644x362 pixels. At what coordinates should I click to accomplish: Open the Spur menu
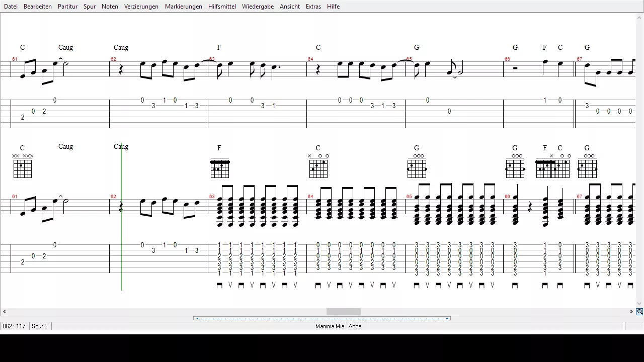click(90, 7)
